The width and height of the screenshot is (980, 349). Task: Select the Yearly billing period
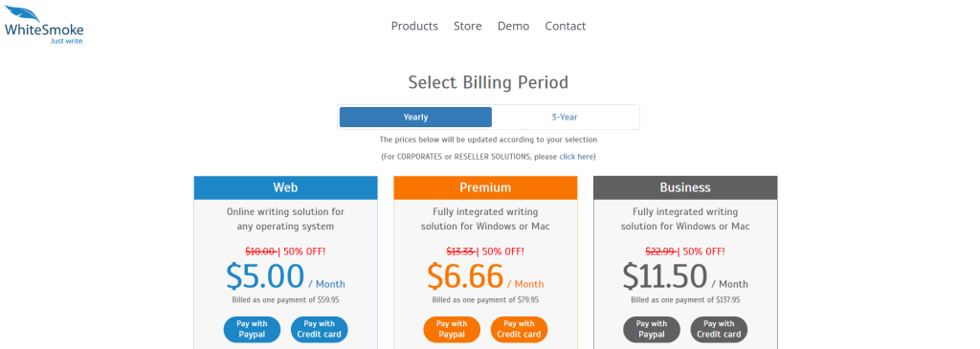[x=415, y=117]
